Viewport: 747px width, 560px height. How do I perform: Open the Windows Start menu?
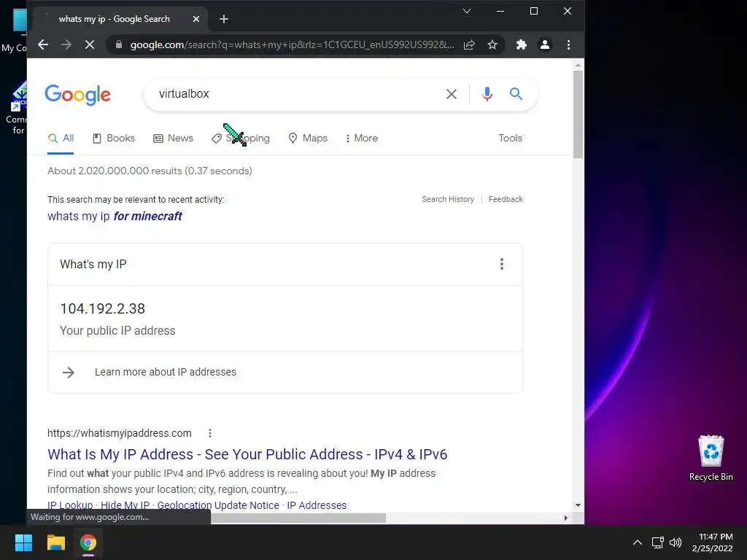(23, 542)
